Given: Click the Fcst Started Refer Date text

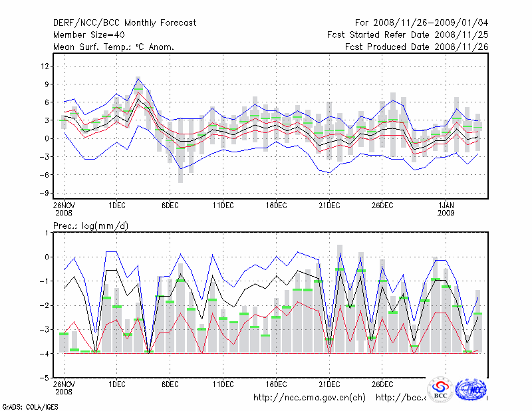Looking at the screenshot, I should (x=407, y=35).
